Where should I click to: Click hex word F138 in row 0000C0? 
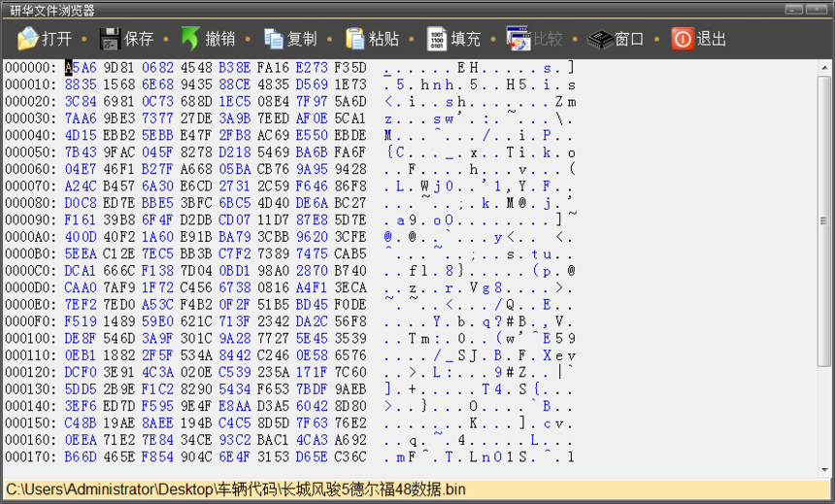point(157,271)
